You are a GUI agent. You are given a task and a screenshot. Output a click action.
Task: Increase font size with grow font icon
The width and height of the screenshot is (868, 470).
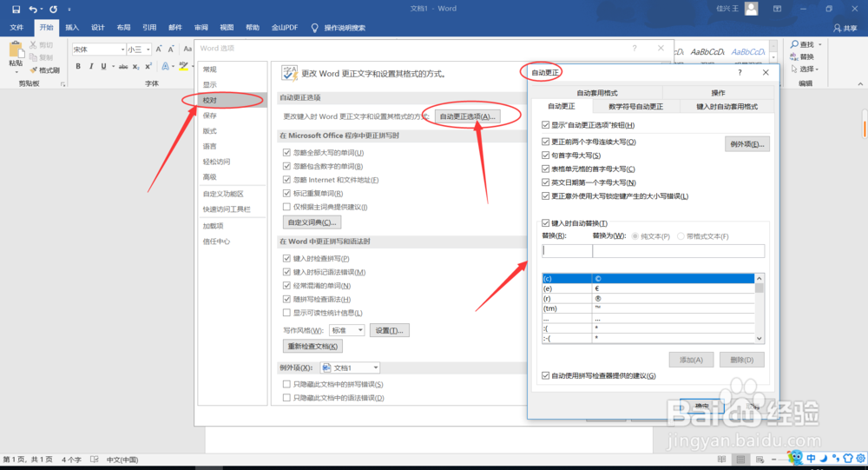[159, 50]
